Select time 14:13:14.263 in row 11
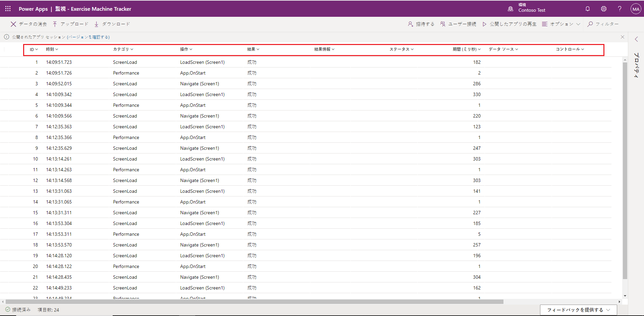This screenshot has width=644, height=316. click(59, 170)
